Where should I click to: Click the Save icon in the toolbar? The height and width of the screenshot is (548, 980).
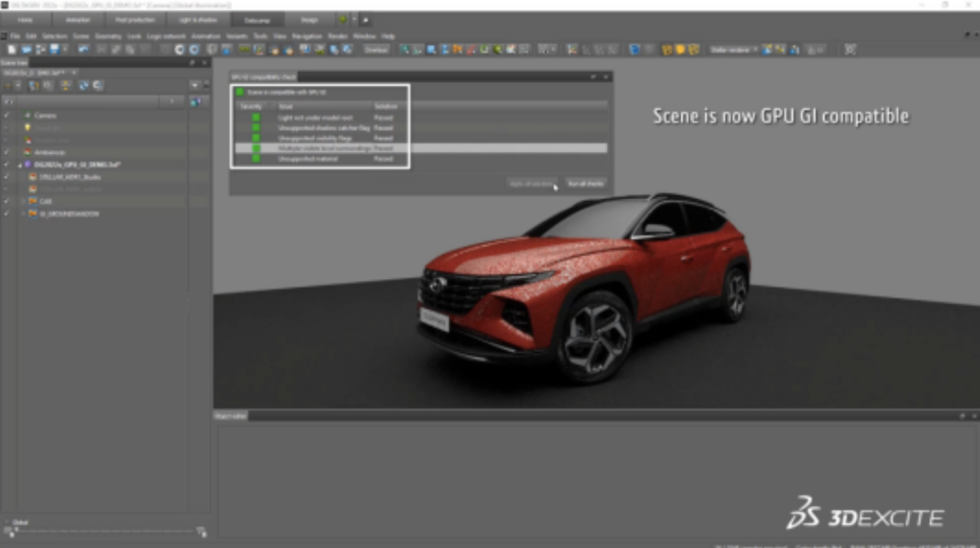click(54, 49)
